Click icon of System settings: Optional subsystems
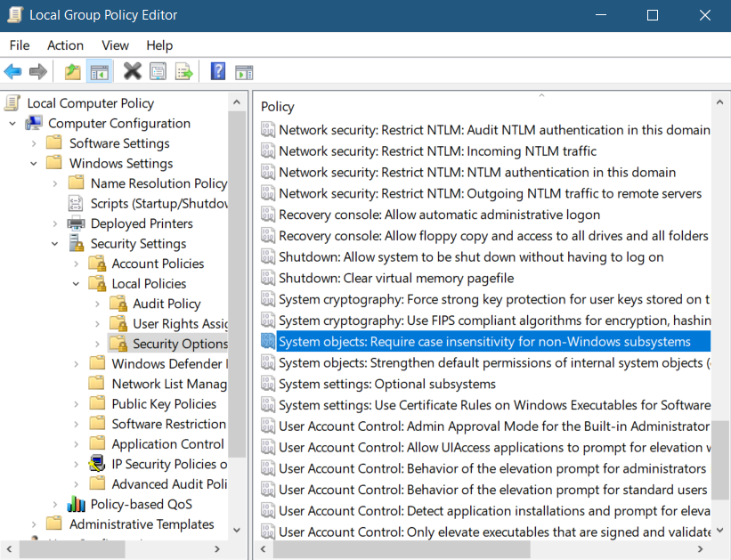Screen dimensions: 731x560 (268, 384)
